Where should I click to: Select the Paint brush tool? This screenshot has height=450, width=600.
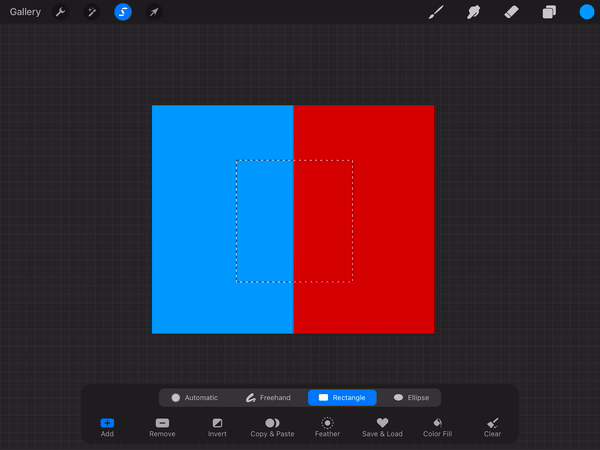(x=436, y=12)
